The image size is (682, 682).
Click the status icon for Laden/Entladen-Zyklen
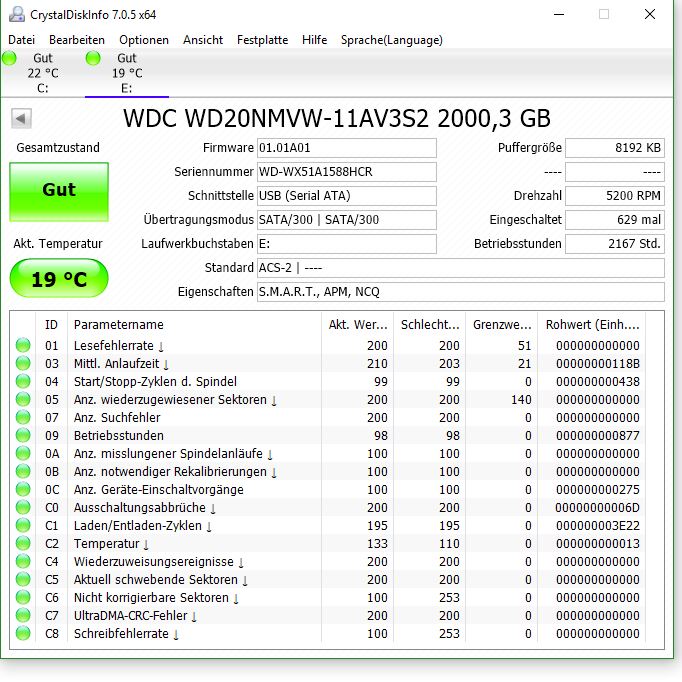click(23, 525)
